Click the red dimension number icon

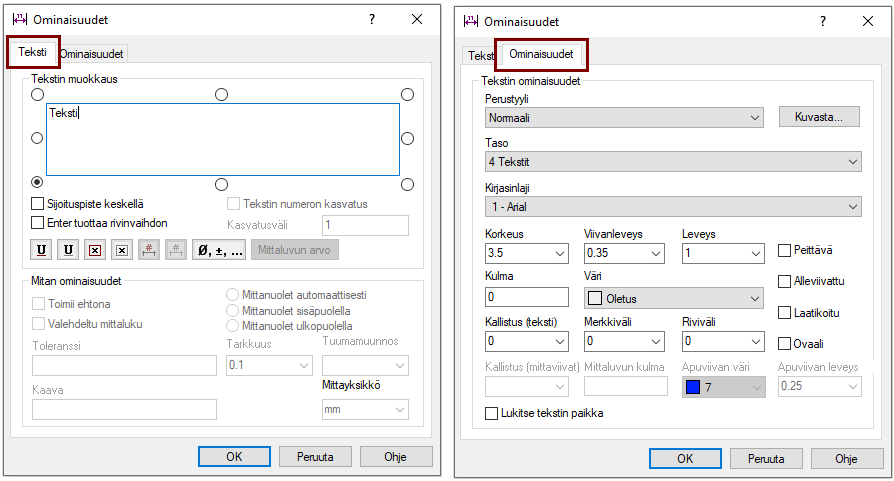coord(149,250)
